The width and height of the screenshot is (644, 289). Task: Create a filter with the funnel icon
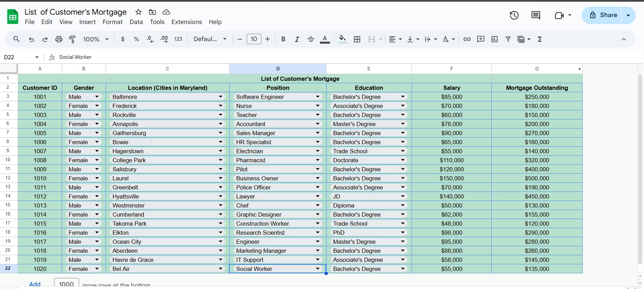508,39
